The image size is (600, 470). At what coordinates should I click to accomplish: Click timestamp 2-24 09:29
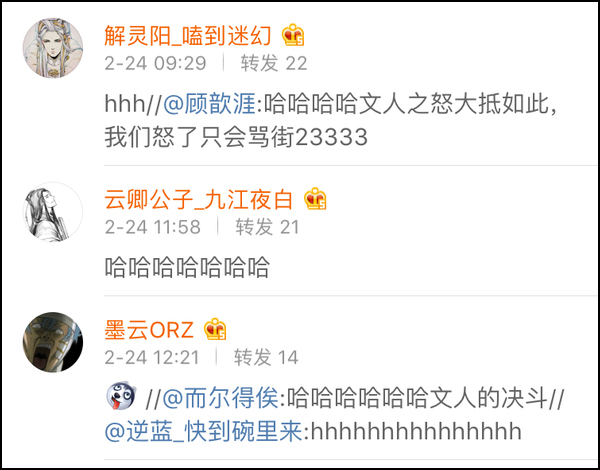(x=155, y=63)
